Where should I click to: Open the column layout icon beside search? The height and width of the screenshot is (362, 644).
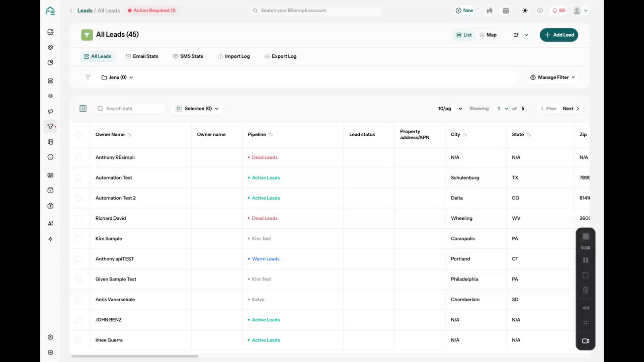click(x=83, y=109)
